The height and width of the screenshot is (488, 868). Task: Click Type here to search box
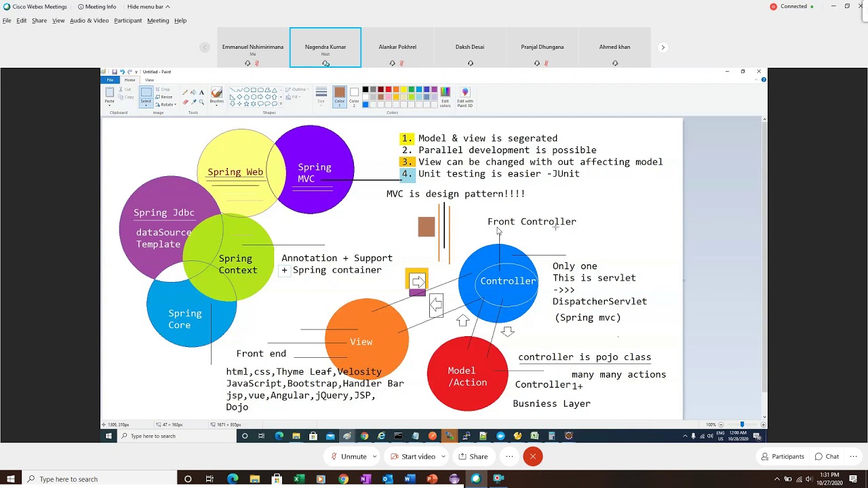99,479
